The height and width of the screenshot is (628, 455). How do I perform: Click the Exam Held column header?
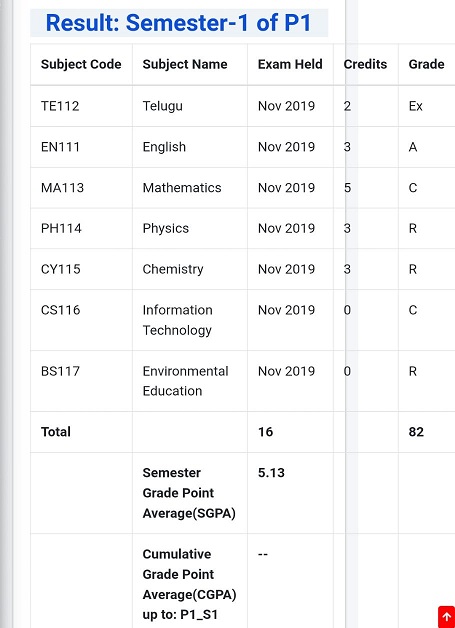coord(290,64)
